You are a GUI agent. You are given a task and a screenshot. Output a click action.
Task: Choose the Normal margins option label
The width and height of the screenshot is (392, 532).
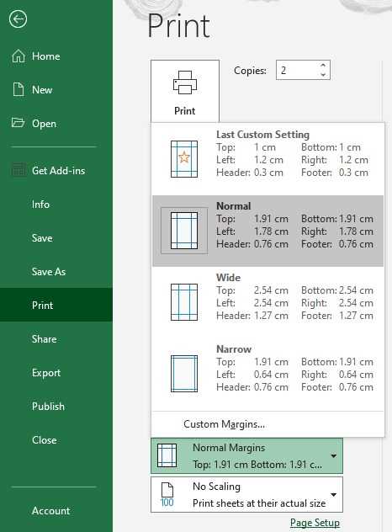click(x=234, y=206)
